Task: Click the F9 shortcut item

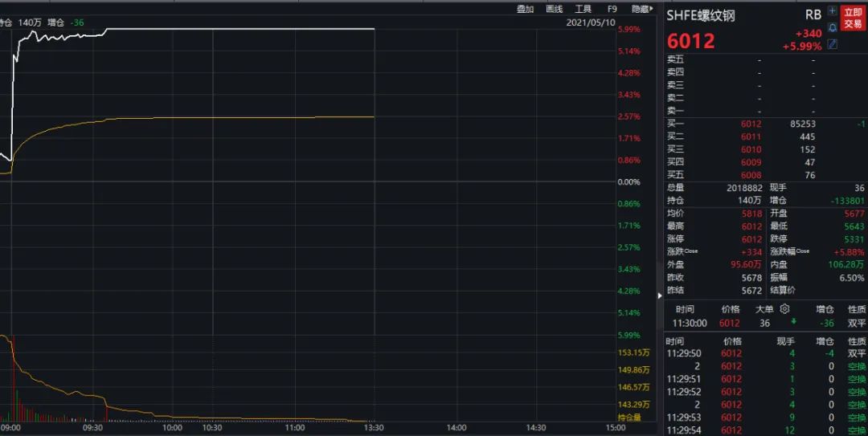Action: point(612,9)
